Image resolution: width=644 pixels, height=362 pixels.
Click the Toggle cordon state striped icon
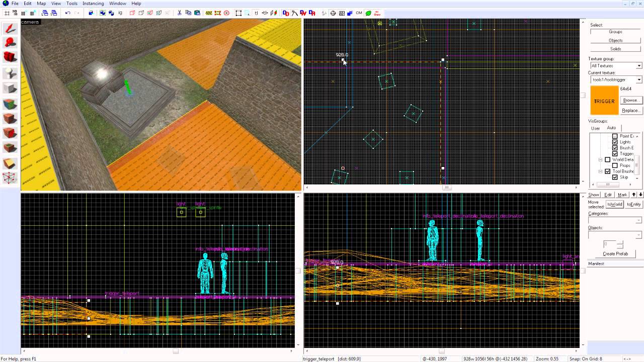(x=208, y=13)
